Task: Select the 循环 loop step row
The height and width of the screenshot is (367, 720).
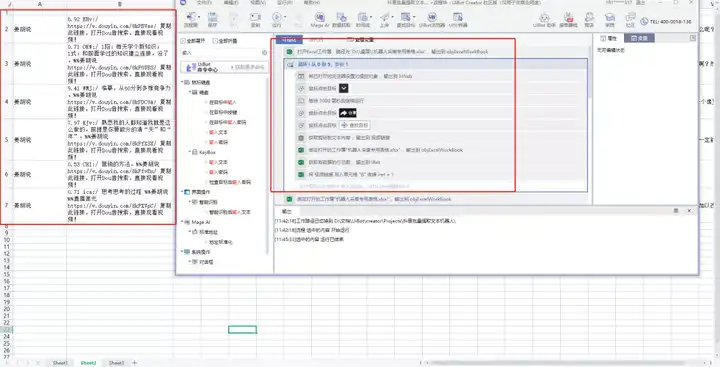Action: 435,64
